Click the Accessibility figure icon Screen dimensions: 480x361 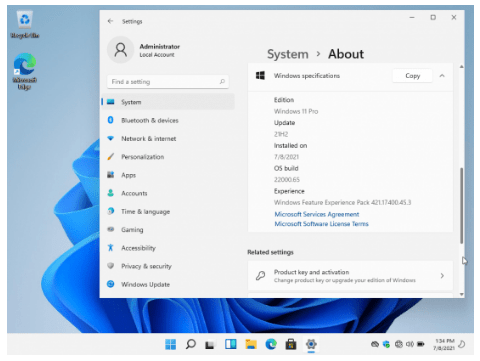111,248
